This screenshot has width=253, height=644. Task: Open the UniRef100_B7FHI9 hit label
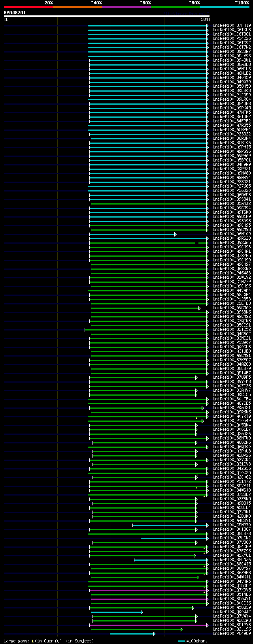[x=232, y=25]
